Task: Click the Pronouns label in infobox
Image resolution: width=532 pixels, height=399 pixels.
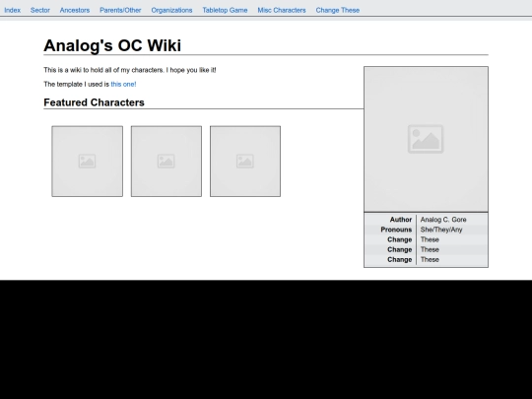Action: click(x=396, y=230)
